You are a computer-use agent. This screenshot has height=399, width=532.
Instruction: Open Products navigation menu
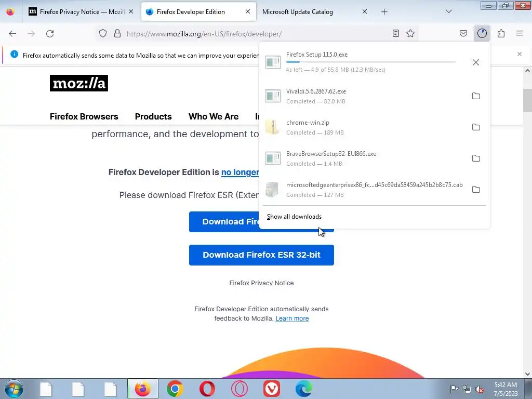(153, 117)
